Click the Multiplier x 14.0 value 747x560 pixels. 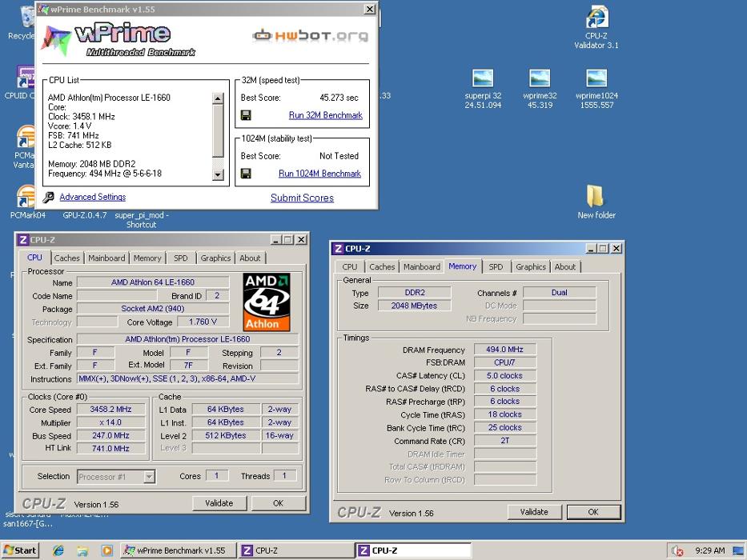click(111, 422)
